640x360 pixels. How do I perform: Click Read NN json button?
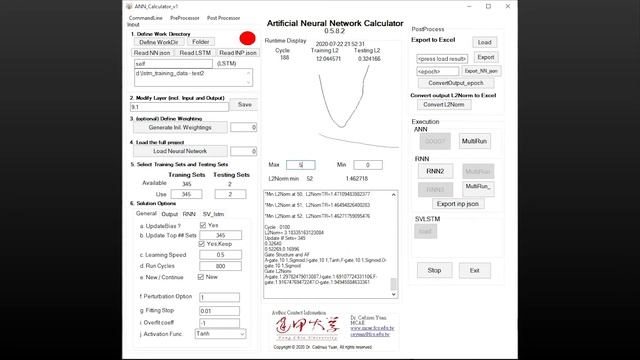tap(152, 53)
